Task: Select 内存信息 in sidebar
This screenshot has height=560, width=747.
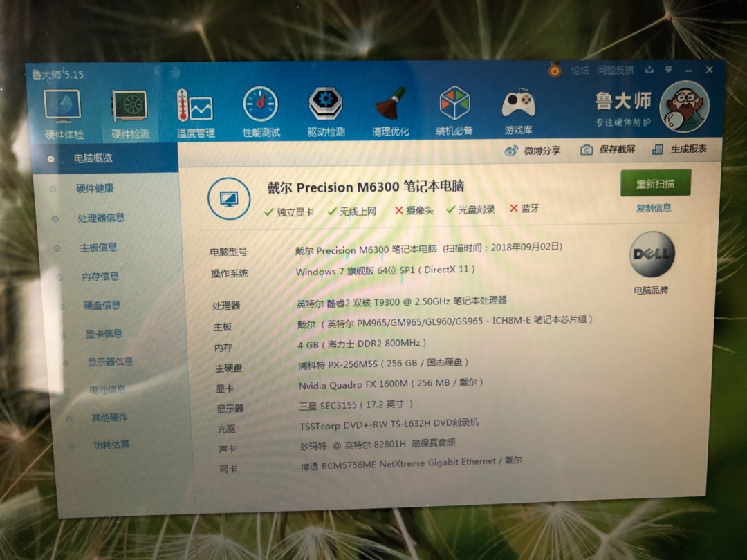Action: pyautogui.click(x=100, y=276)
